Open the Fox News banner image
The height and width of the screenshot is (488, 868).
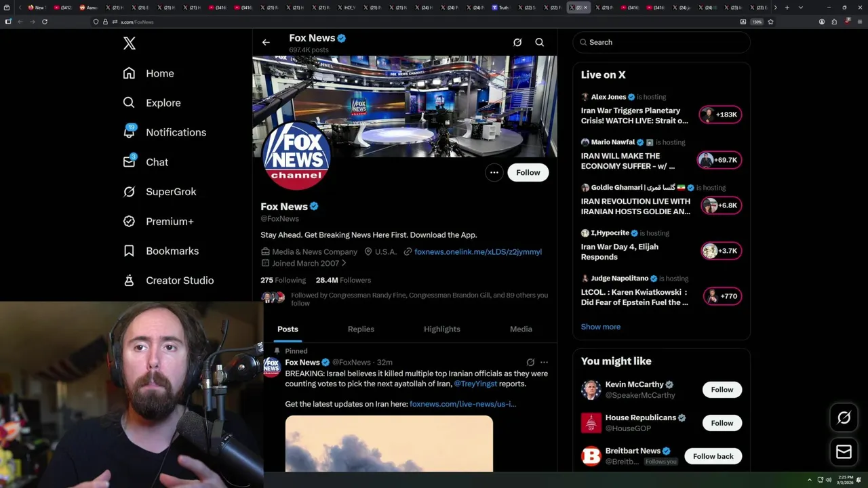[405, 106]
